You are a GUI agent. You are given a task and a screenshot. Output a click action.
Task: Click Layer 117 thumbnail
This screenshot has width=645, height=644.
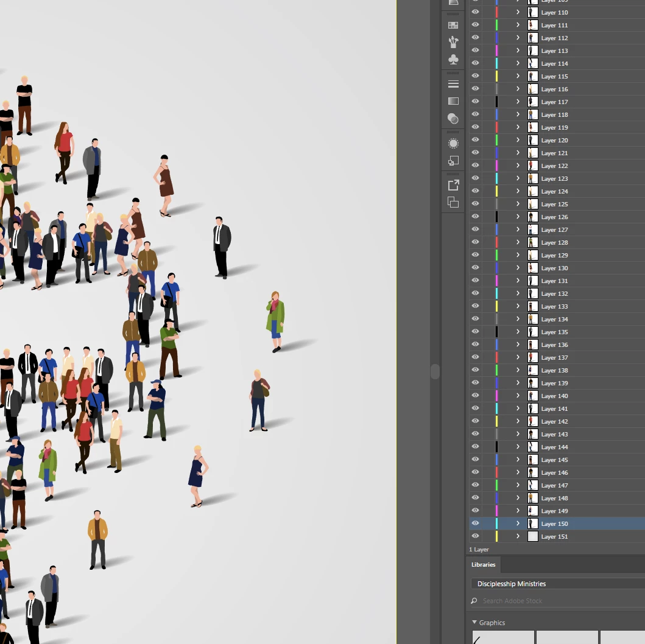[533, 102]
